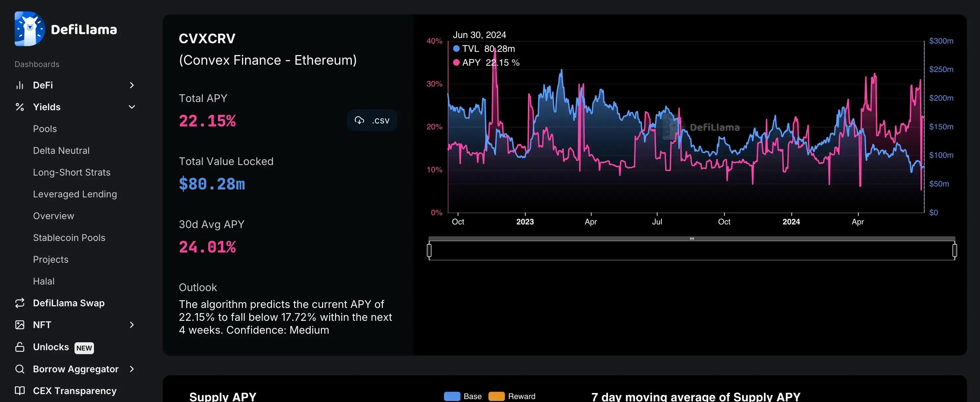
Task: Open the Unlocks page
Action: point(51,347)
